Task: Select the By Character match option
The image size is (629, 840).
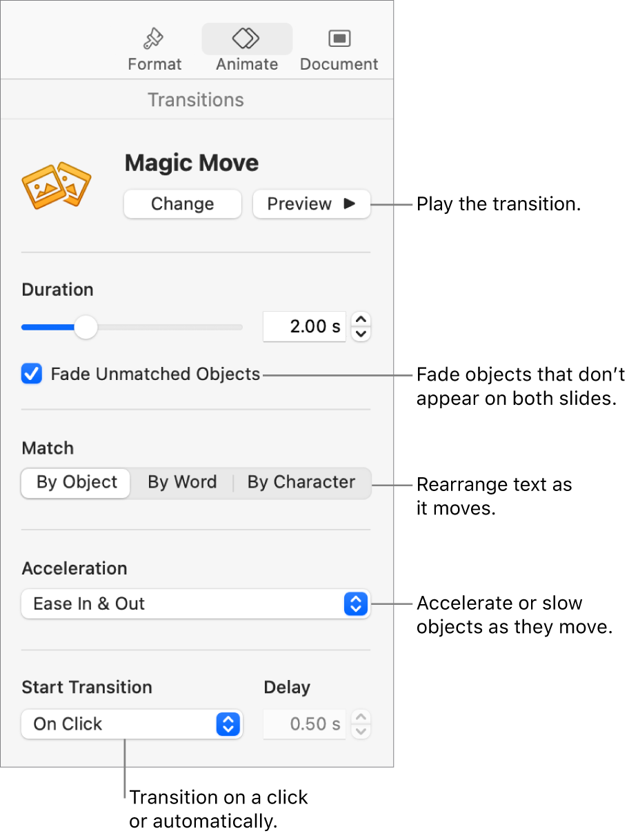Action: pos(301,482)
